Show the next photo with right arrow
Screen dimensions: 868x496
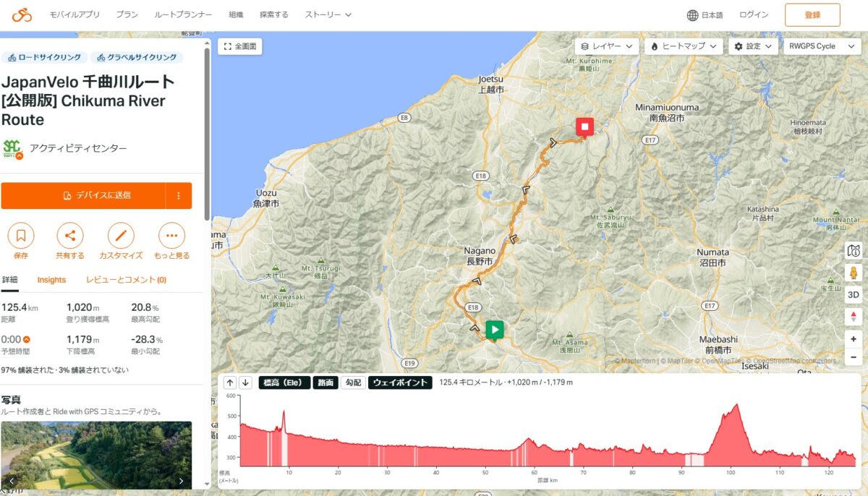tap(181, 481)
